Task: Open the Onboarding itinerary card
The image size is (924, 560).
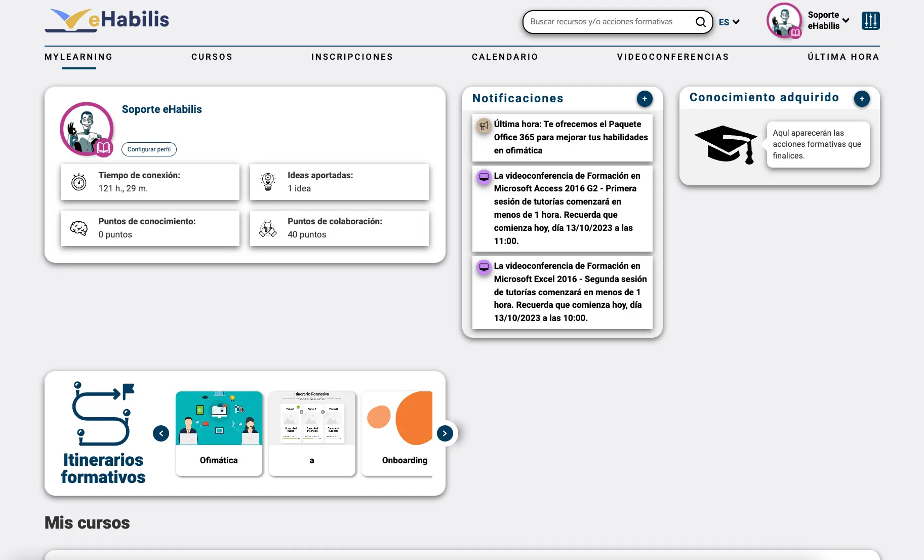Action: 397,433
